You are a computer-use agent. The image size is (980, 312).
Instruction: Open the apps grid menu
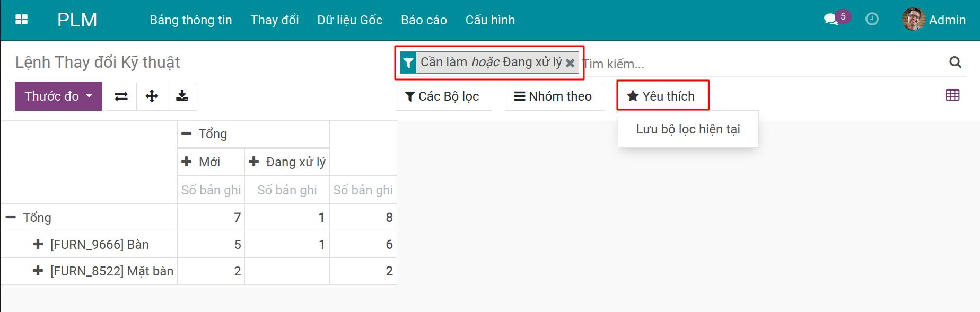coord(21,20)
